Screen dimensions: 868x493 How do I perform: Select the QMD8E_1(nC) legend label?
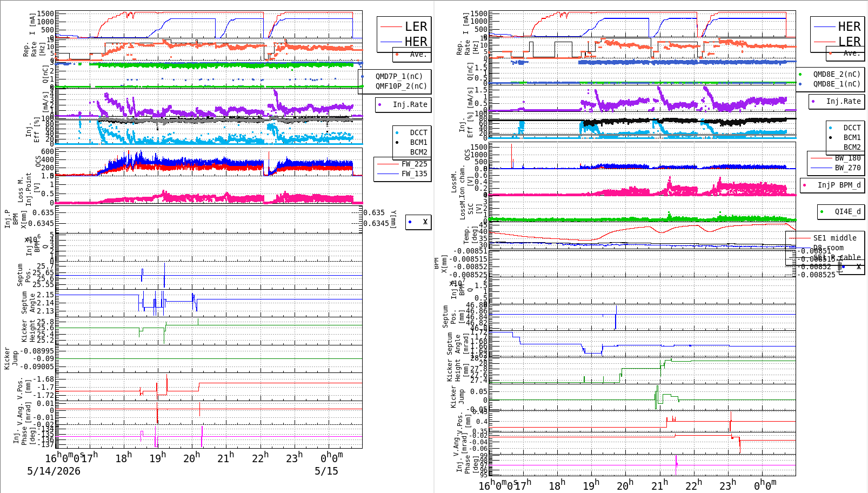837,84
